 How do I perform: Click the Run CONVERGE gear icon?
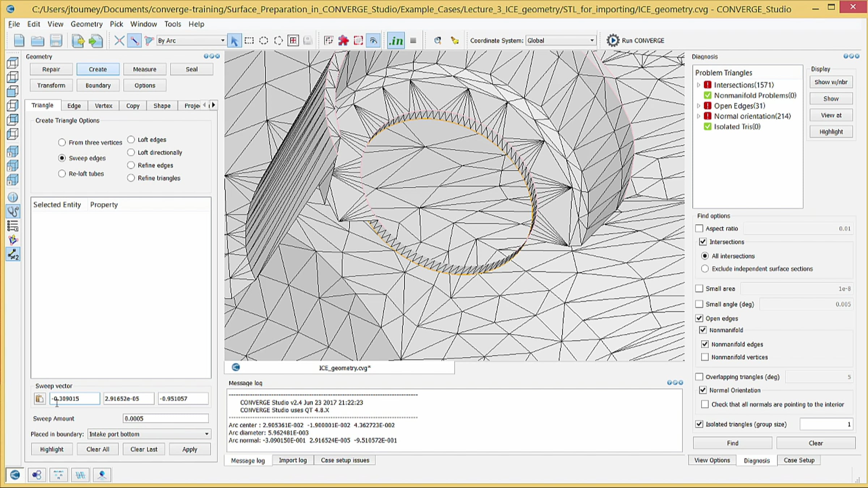[x=613, y=40]
